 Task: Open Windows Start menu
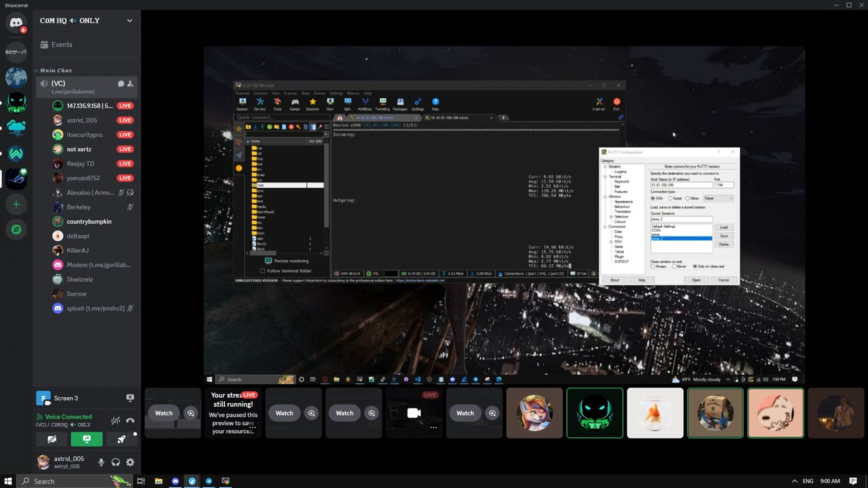8,481
